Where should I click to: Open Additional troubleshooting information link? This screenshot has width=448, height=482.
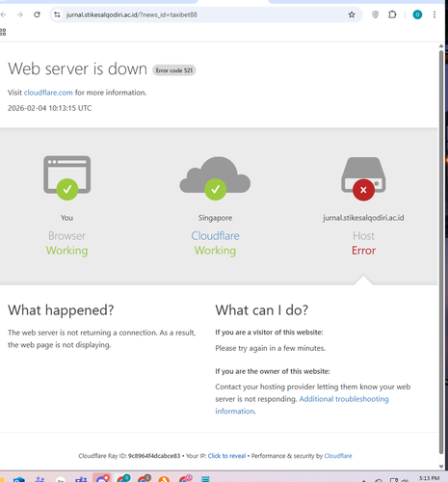[x=302, y=405]
